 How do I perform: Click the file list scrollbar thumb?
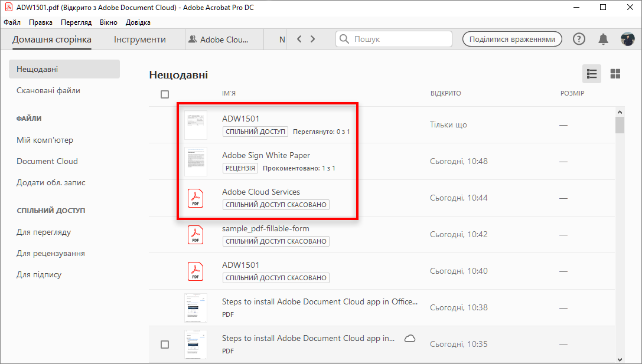click(620, 125)
